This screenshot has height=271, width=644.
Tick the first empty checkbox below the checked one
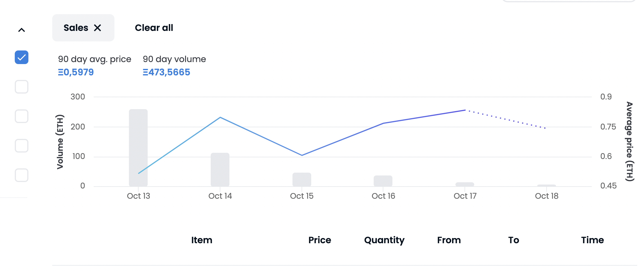pyautogui.click(x=22, y=87)
